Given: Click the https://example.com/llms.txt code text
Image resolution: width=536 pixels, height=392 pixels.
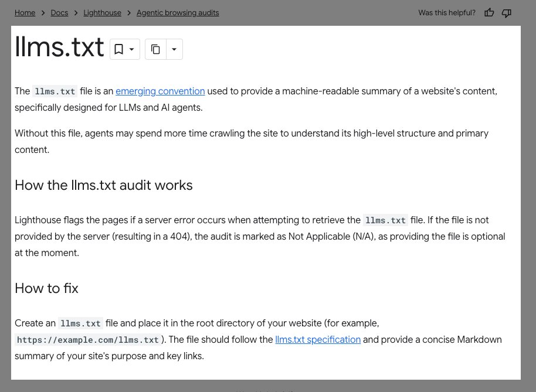Looking at the screenshot, I should point(88,340).
